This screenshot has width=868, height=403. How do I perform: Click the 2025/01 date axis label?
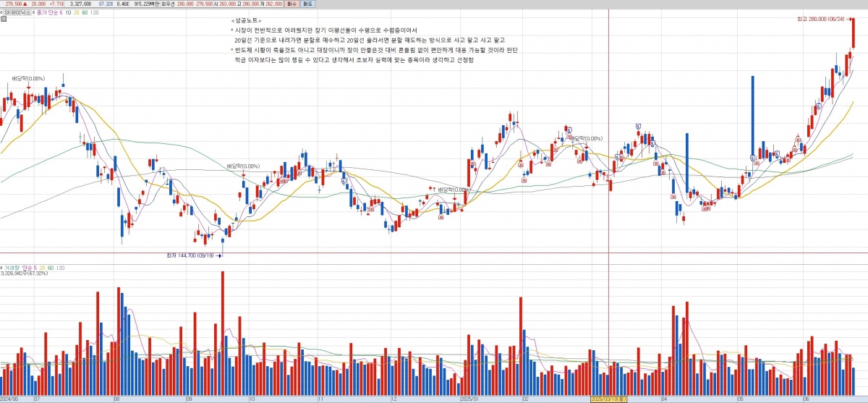point(471,399)
